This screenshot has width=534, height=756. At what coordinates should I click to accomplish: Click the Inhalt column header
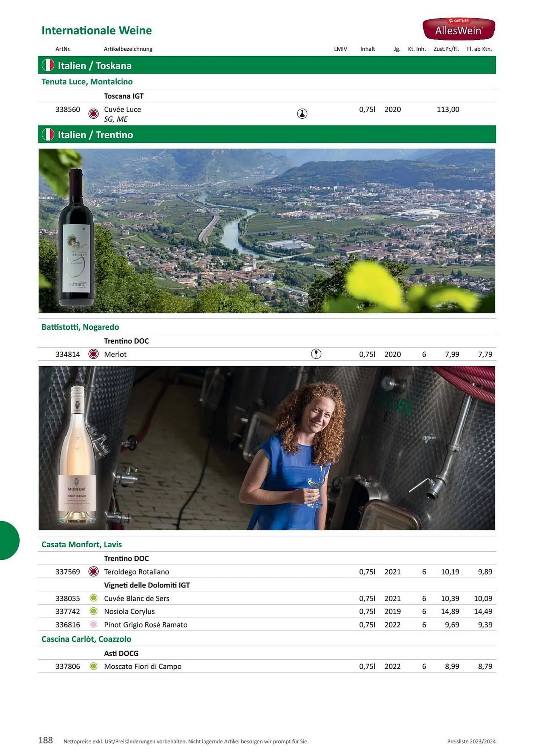(x=367, y=49)
